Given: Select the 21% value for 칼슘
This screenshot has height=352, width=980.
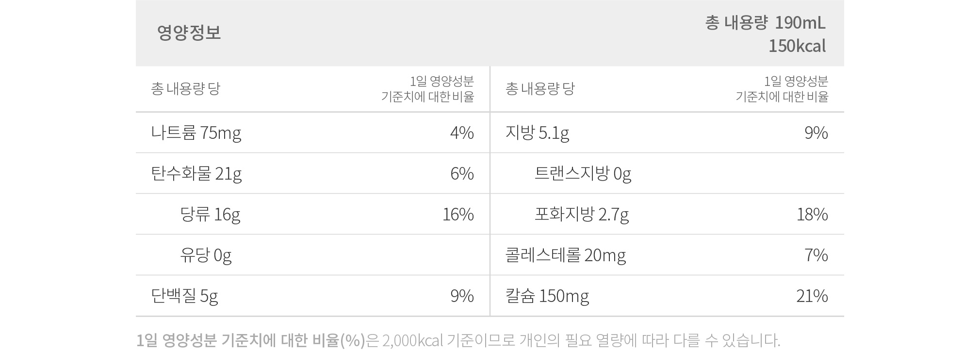Looking at the screenshot, I should pos(812,296).
